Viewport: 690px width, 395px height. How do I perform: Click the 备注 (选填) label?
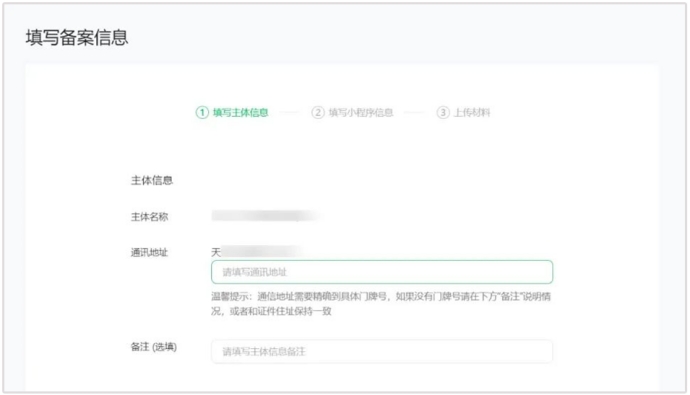[154, 347]
